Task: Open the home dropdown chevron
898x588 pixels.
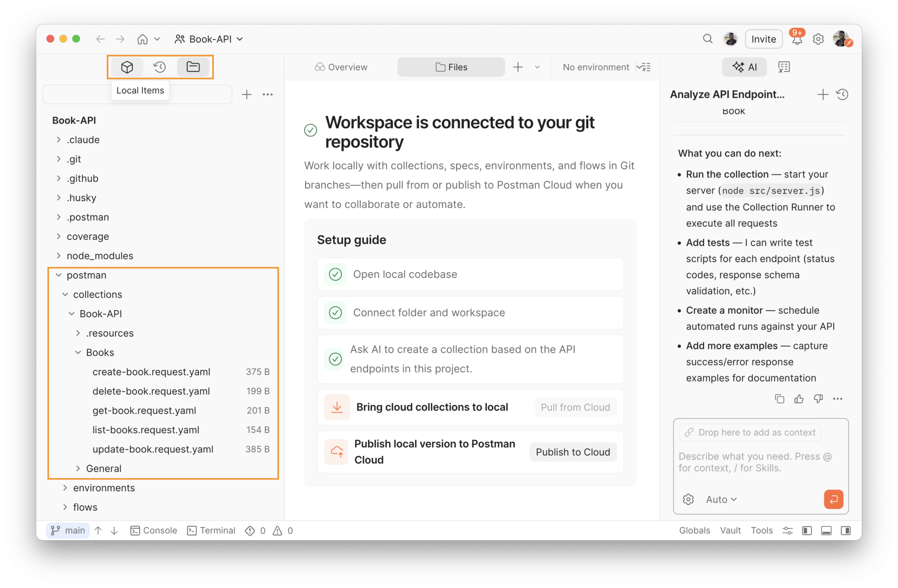Action: (x=157, y=39)
